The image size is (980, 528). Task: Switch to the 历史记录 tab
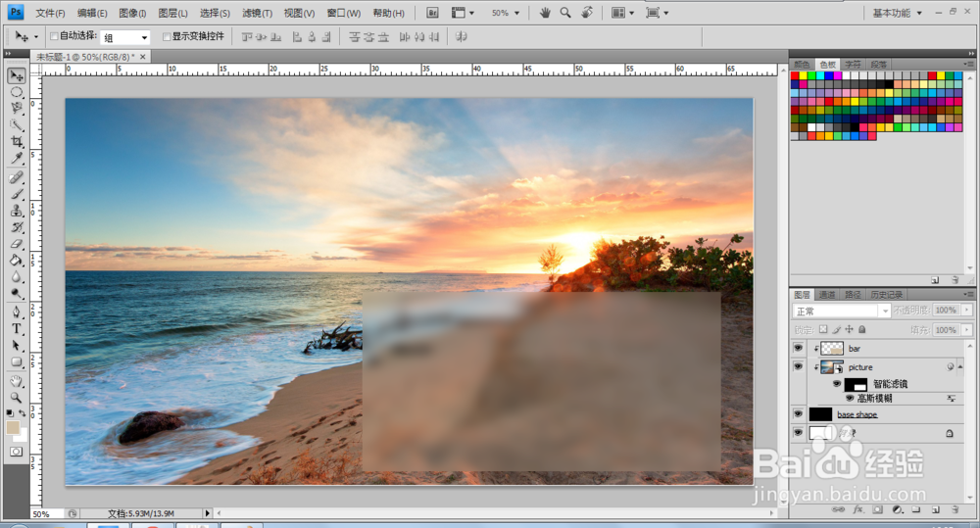coord(887,294)
